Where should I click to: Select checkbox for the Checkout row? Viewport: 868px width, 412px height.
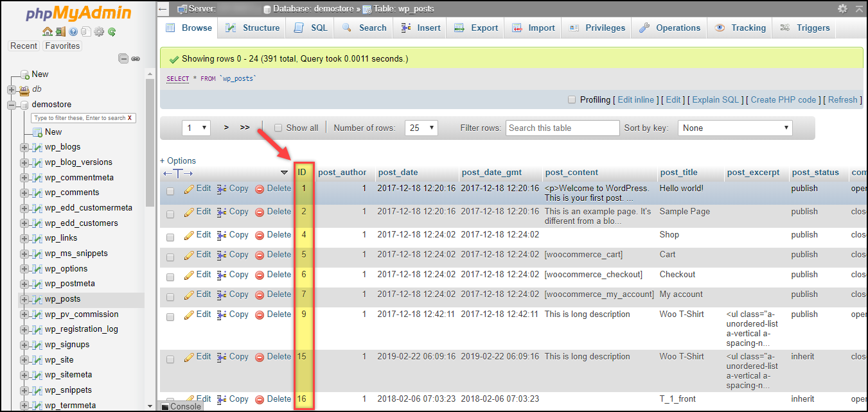click(x=170, y=276)
